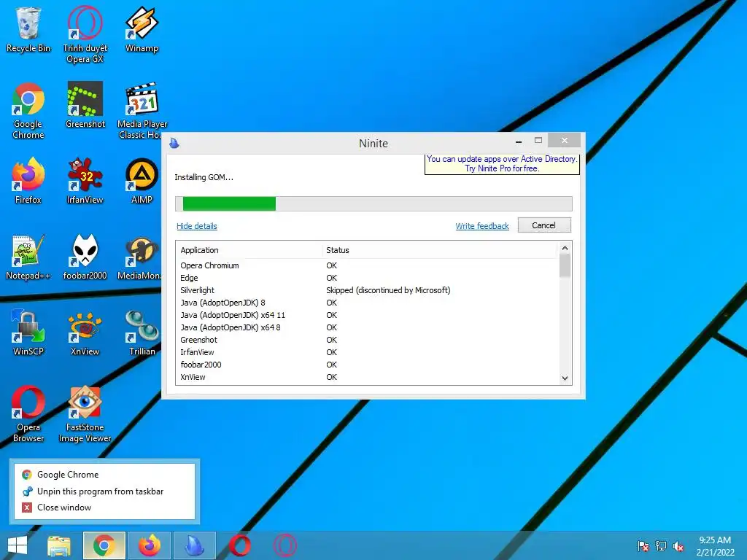Viewport: 747px width, 560px height.
Task: Click the details list scroll up arrow
Action: coord(565,248)
